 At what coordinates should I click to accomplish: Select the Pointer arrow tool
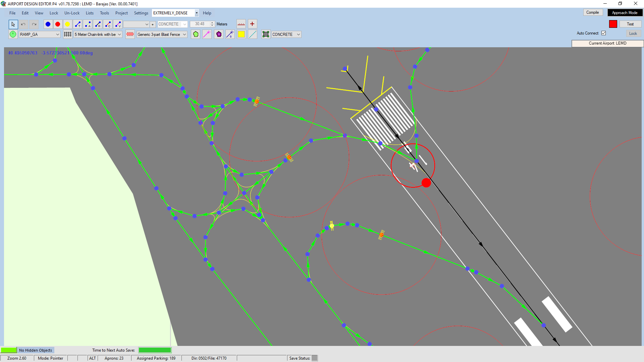(13, 24)
